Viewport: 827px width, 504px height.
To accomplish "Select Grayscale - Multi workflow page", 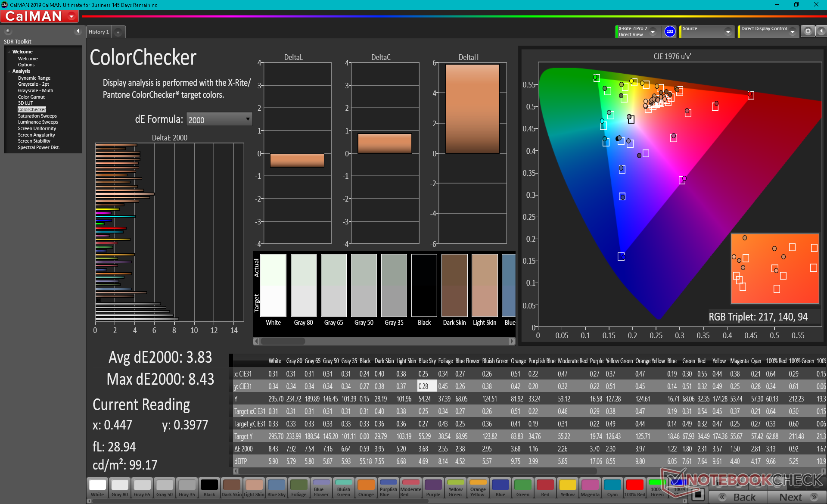I will click(x=35, y=90).
